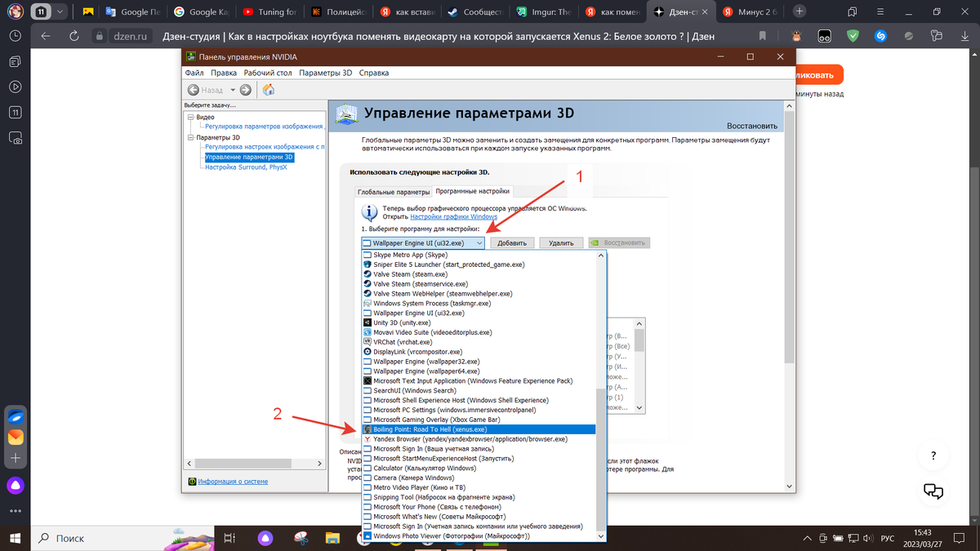980x551 pixels.
Task: Select Регулировка параметров изображения tree item
Action: tap(265, 127)
